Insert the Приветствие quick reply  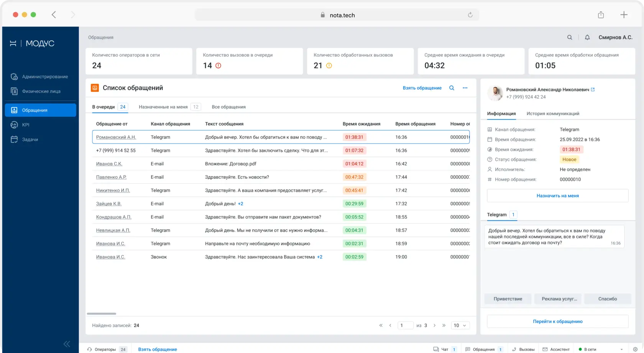508,299
